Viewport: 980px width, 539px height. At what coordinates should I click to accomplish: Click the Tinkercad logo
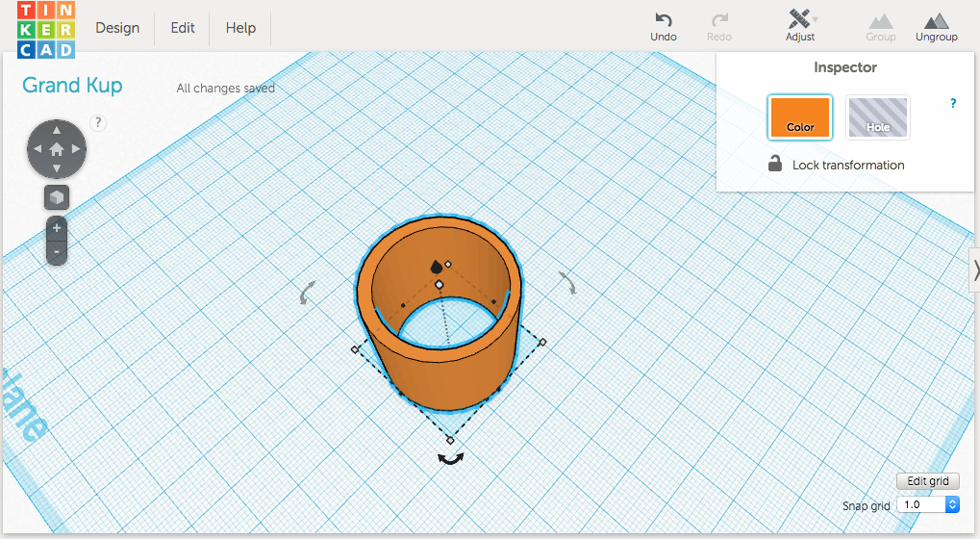click(46, 30)
